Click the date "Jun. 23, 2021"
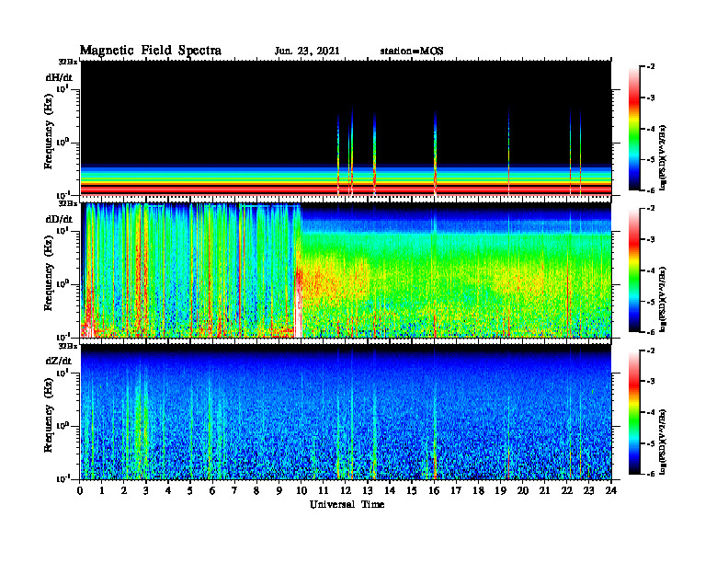 307,52
